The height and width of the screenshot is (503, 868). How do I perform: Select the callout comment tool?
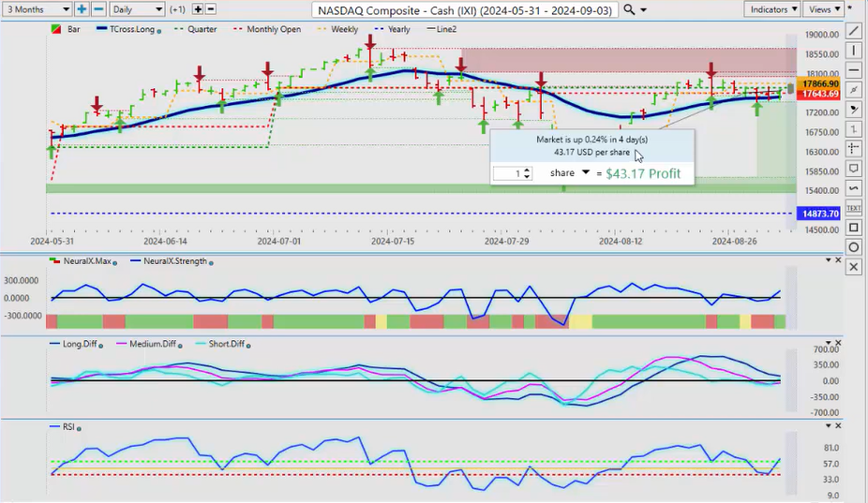click(x=854, y=169)
